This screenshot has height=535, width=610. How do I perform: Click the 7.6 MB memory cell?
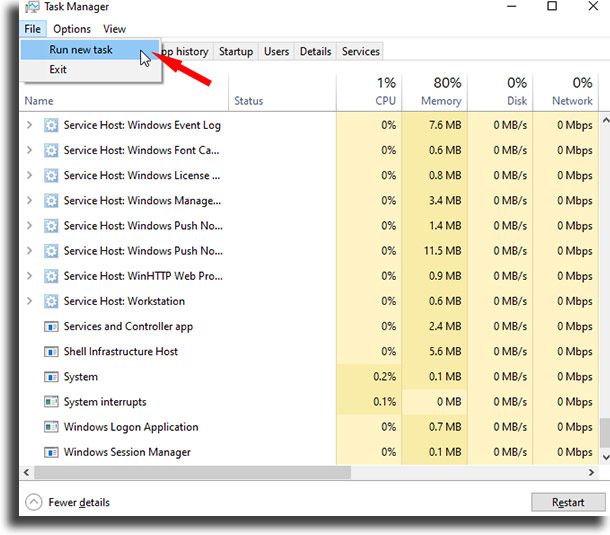point(435,125)
